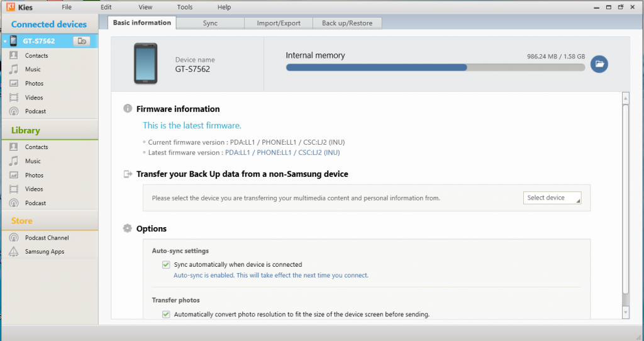Click latest firmware version PDA:LL1 link

pyautogui.click(x=282, y=152)
